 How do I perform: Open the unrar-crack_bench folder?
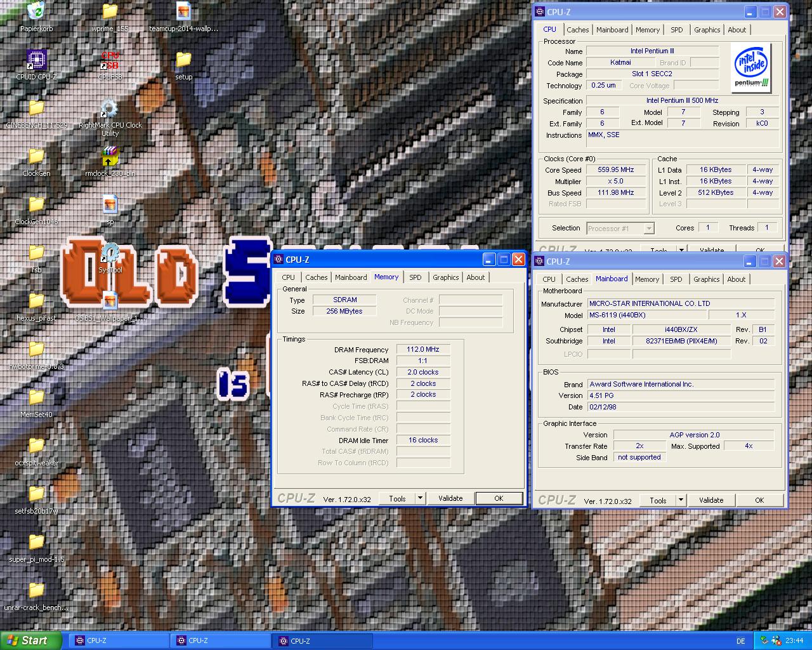(36, 590)
